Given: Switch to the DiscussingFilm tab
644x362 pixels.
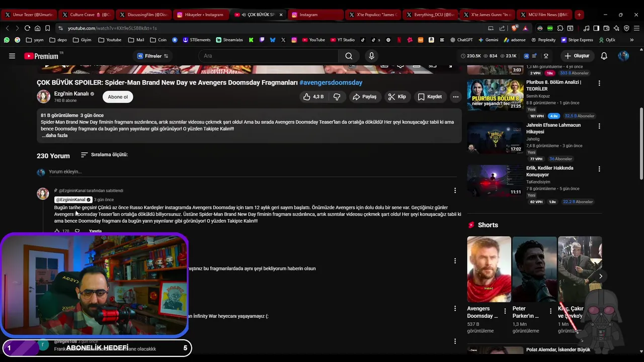Looking at the screenshot, I should click(x=143, y=15).
